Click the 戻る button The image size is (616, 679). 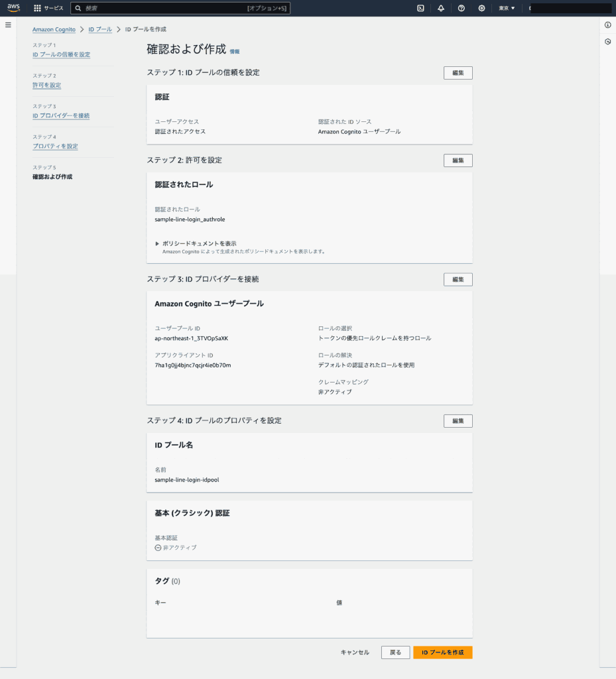coord(395,652)
